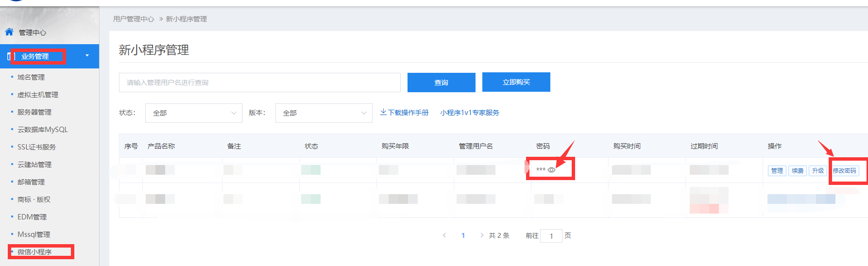The image size is (868, 266).
Task: Click the download icon for 下载操作手册
Action: [x=383, y=112]
